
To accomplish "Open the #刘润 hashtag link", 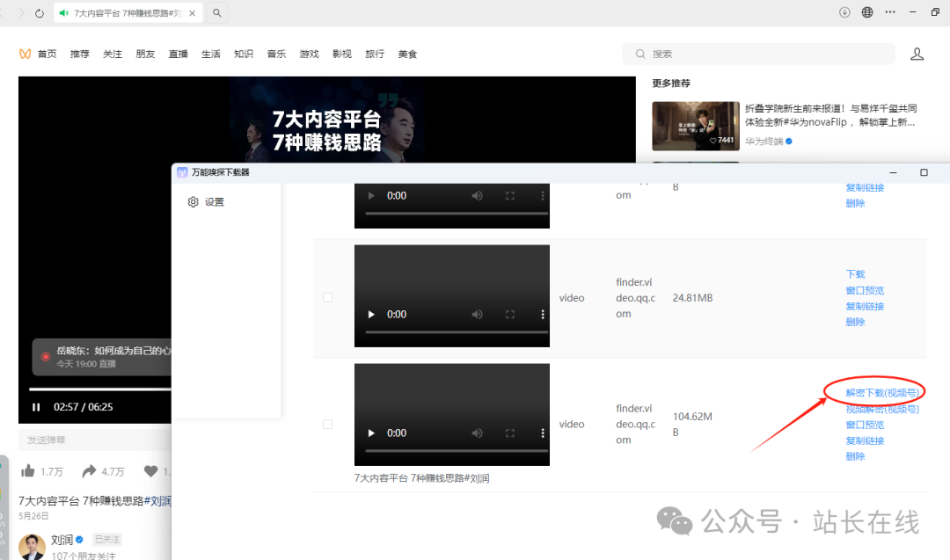I will (157, 501).
